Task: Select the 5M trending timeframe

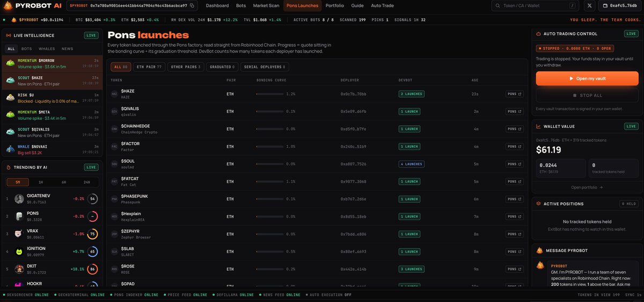Action: click(18, 182)
